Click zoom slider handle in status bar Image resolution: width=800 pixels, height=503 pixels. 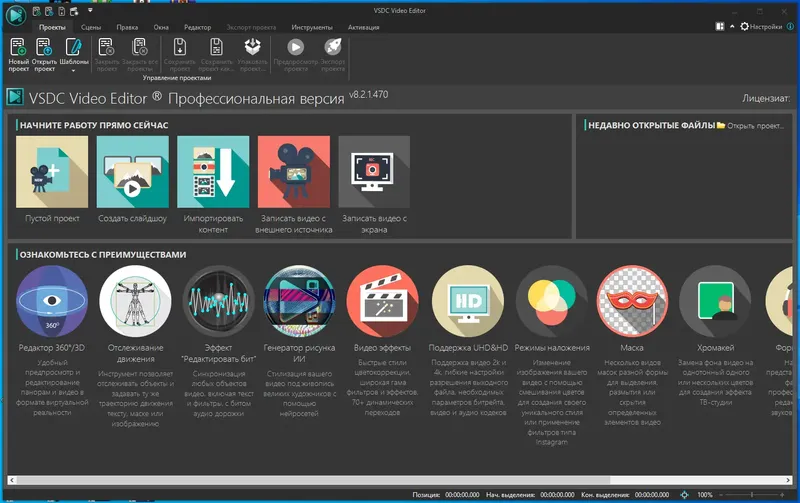point(752,494)
